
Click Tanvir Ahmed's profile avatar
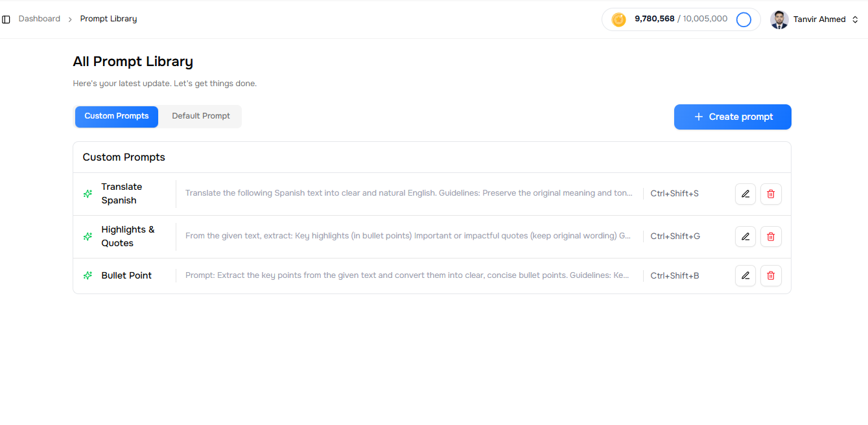(779, 19)
